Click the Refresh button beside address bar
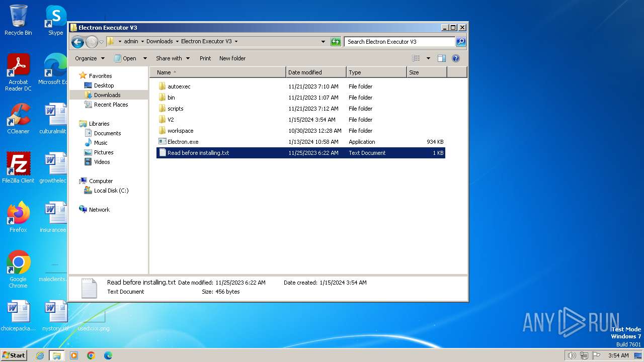 pos(336,42)
